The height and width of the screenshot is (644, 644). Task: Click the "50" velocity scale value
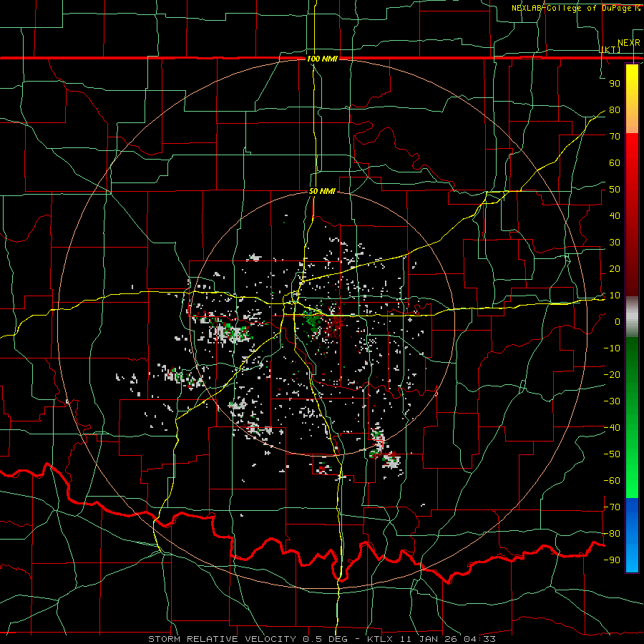coord(615,190)
